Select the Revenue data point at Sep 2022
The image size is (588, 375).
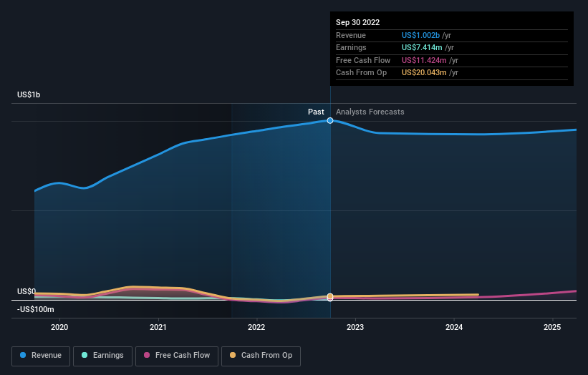click(x=330, y=121)
